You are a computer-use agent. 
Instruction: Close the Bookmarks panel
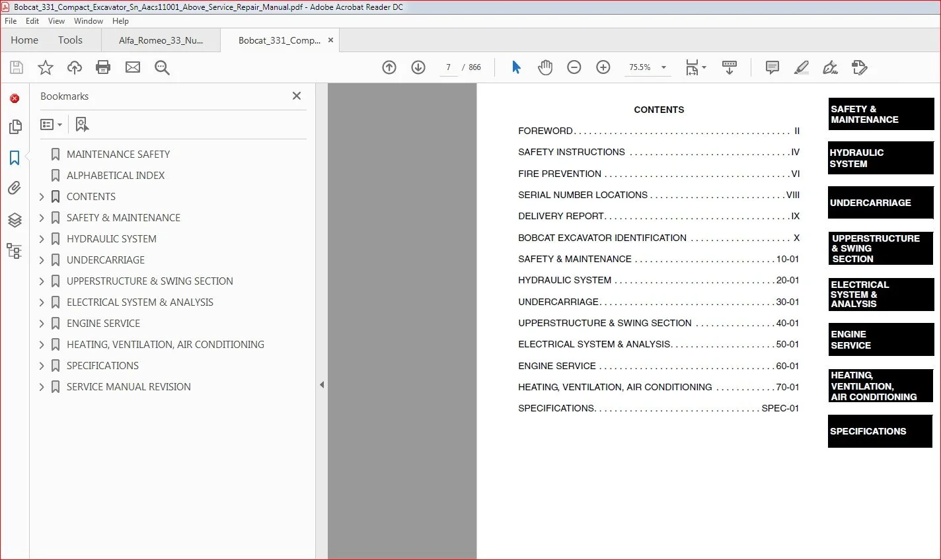point(297,96)
